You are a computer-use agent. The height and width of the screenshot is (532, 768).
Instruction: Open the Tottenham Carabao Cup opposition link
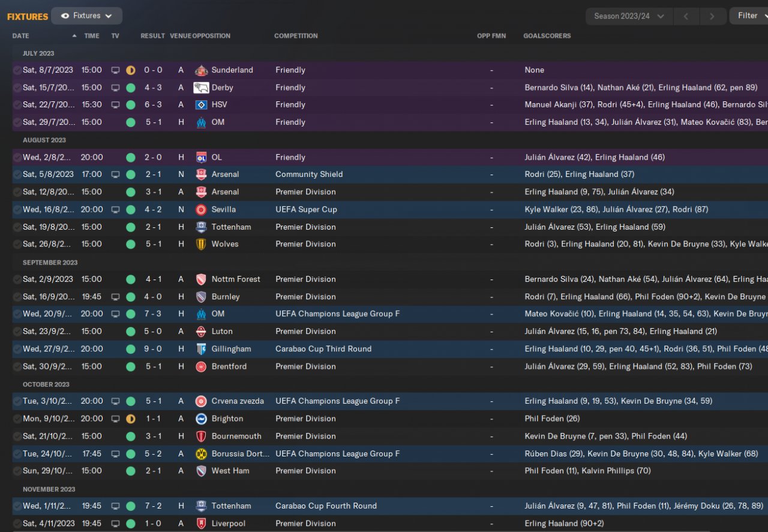(x=231, y=506)
